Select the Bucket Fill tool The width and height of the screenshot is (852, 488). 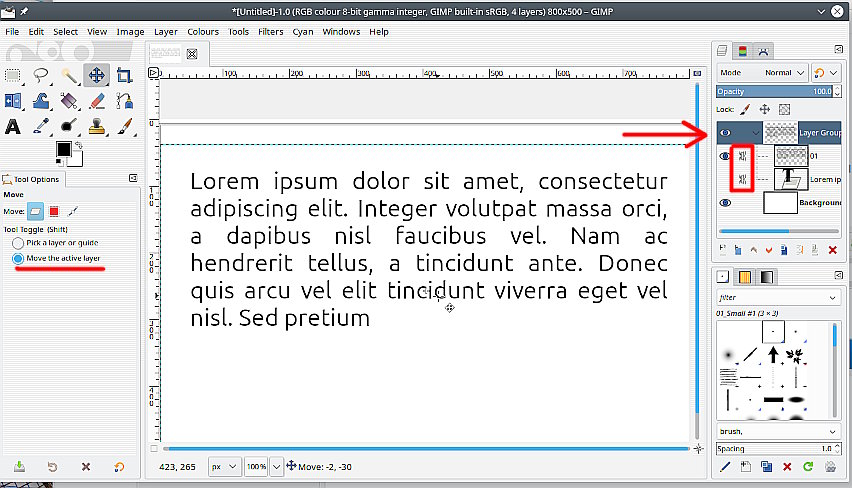[x=69, y=101]
